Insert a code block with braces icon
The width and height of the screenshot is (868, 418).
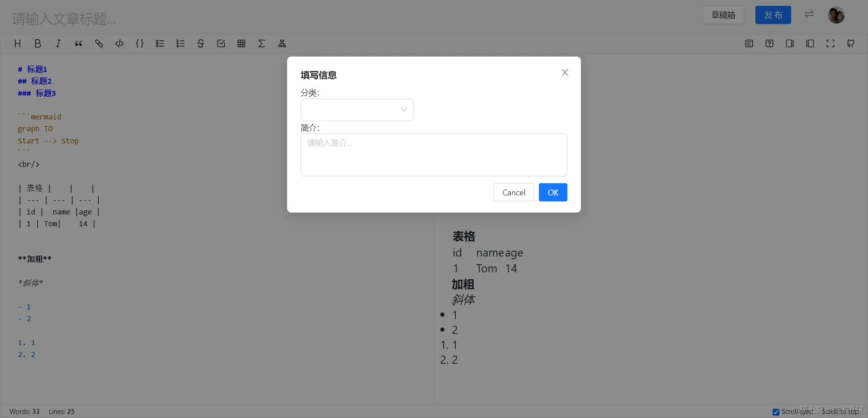[140, 43]
